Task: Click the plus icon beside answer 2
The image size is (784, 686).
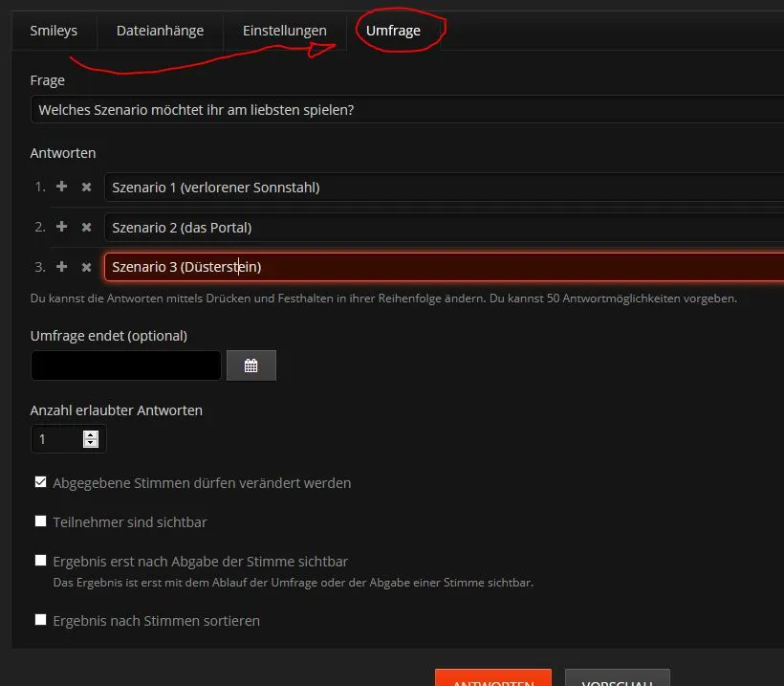Action: pyautogui.click(x=62, y=227)
